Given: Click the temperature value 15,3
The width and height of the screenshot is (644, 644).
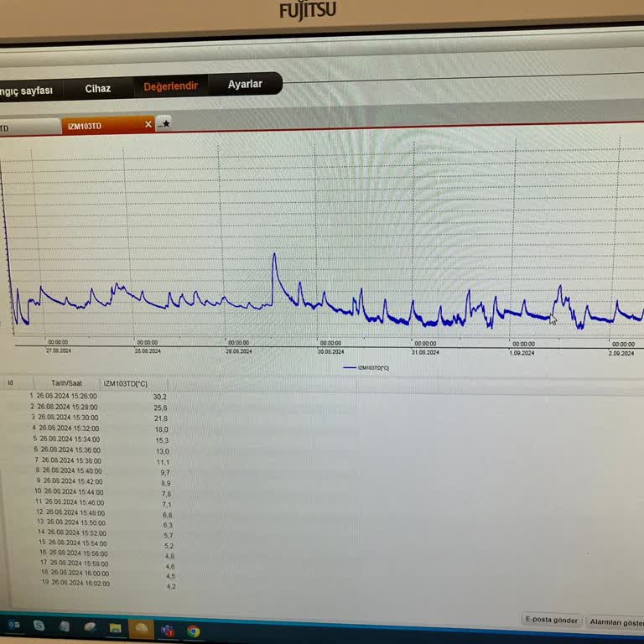Looking at the screenshot, I should (162, 440).
